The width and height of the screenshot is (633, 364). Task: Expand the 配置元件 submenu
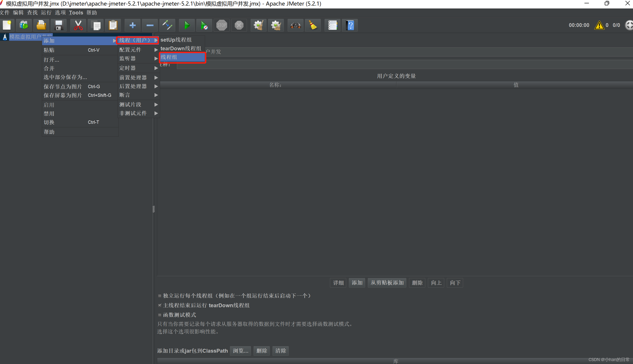pos(138,50)
